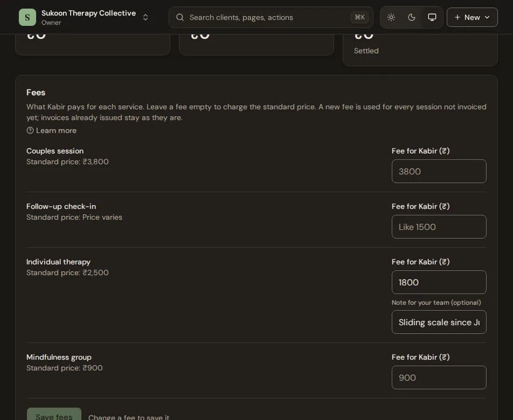Edit Follow-up check-in fee field
513x420 pixels.
point(439,227)
